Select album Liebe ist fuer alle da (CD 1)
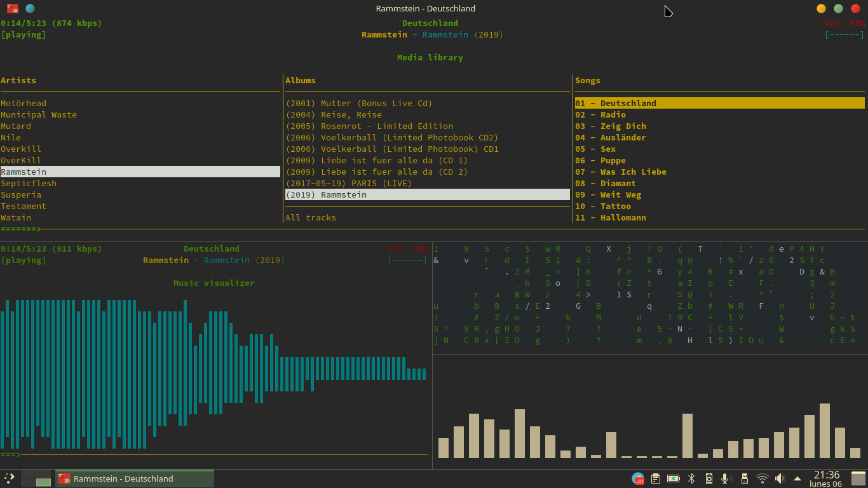The image size is (868, 488). [377, 161]
